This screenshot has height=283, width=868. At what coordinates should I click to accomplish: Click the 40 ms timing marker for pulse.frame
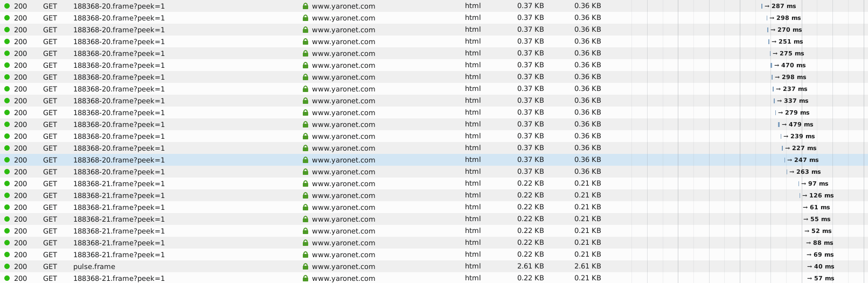[x=820, y=266]
